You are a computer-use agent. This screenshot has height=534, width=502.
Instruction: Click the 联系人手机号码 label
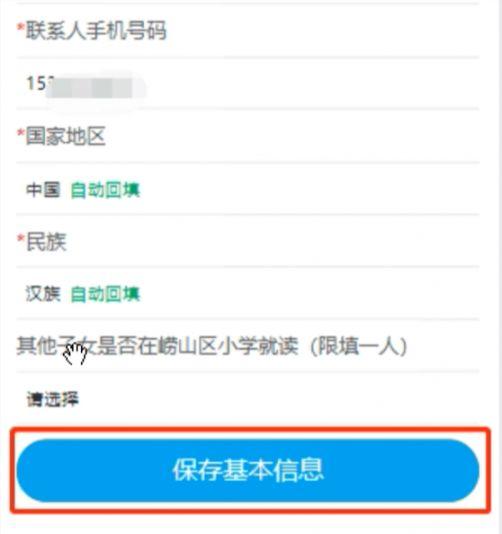96,30
